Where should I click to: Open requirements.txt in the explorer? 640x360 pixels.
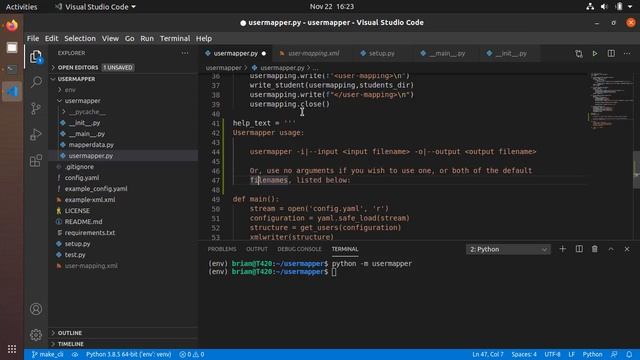123,233
